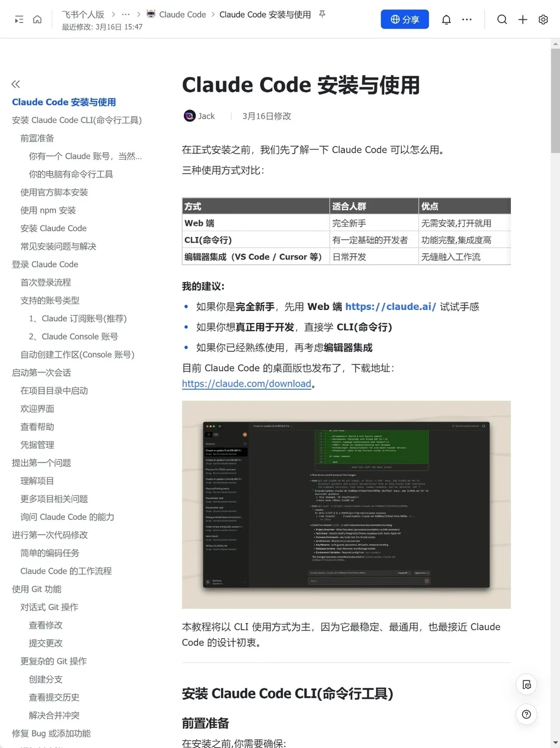Select 前置准备 in the outline
The height and width of the screenshot is (748, 560).
[37, 138]
